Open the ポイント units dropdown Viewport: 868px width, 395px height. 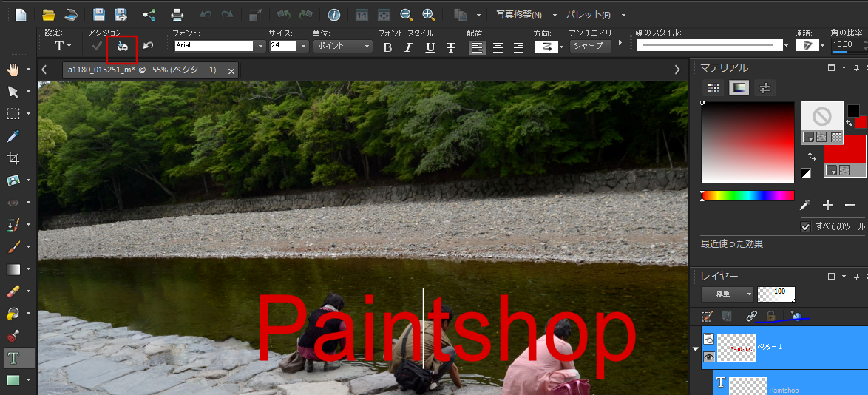pos(342,47)
